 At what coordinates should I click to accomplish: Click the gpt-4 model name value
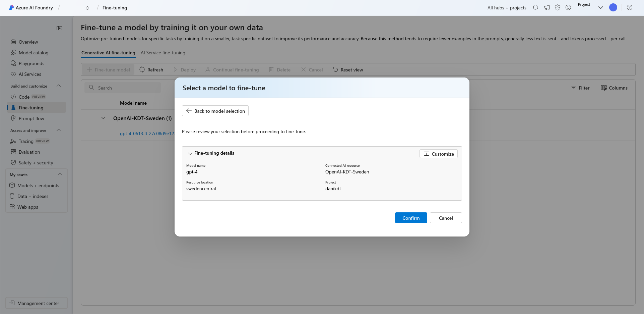click(x=192, y=172)
